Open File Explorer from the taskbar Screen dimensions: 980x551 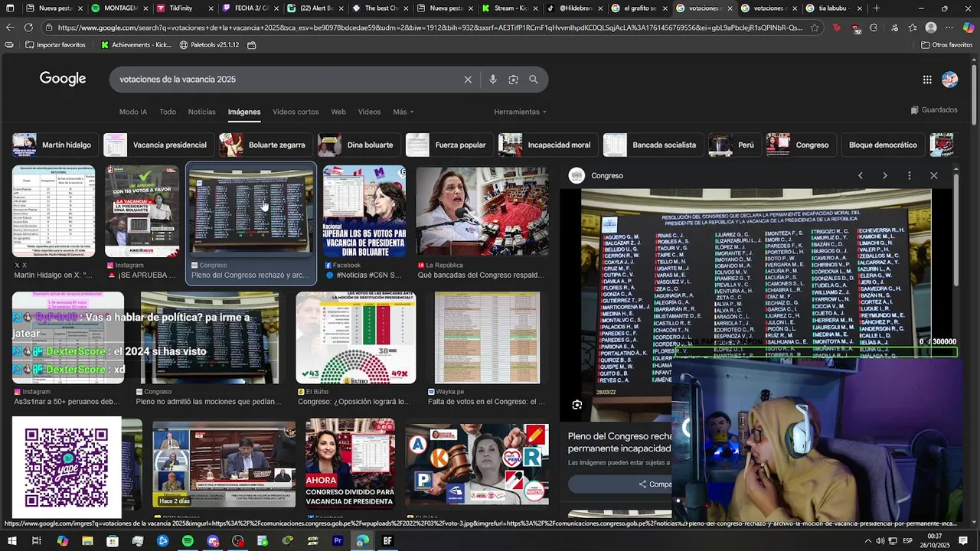(x=87, y=541)
